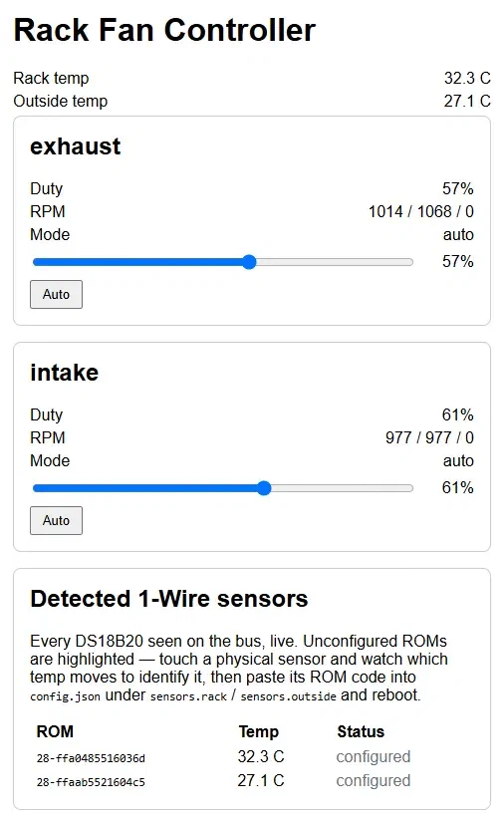Click the config.json code text
This screenshot has width=504, height=822.
[x=65, y=696]
